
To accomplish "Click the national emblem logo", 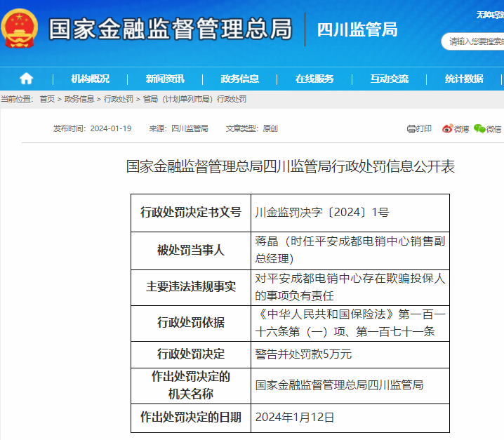I will click(19, 28).
